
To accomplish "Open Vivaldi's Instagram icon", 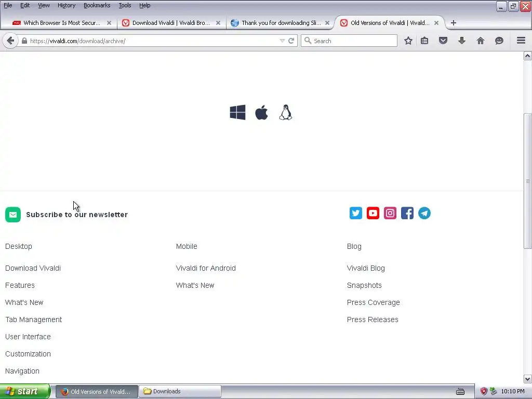I will 390,213.
